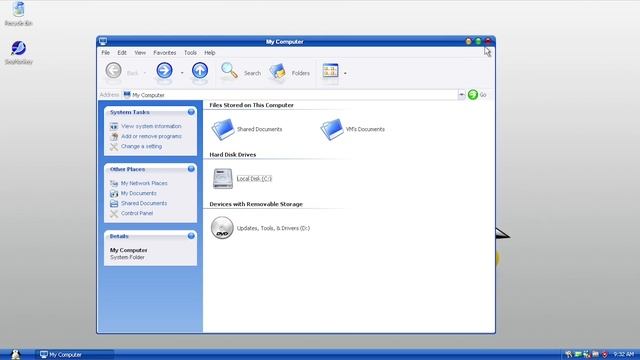Open the Help menu
This screenshot has width=640, height=360.
pyautogui.click(x=210, y=53)
